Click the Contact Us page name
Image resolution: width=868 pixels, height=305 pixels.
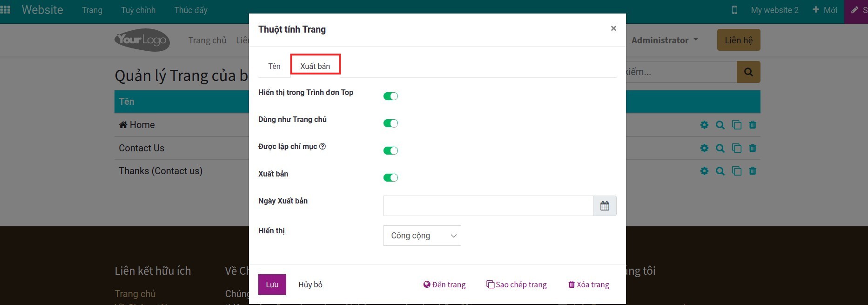tap(141, 148)
